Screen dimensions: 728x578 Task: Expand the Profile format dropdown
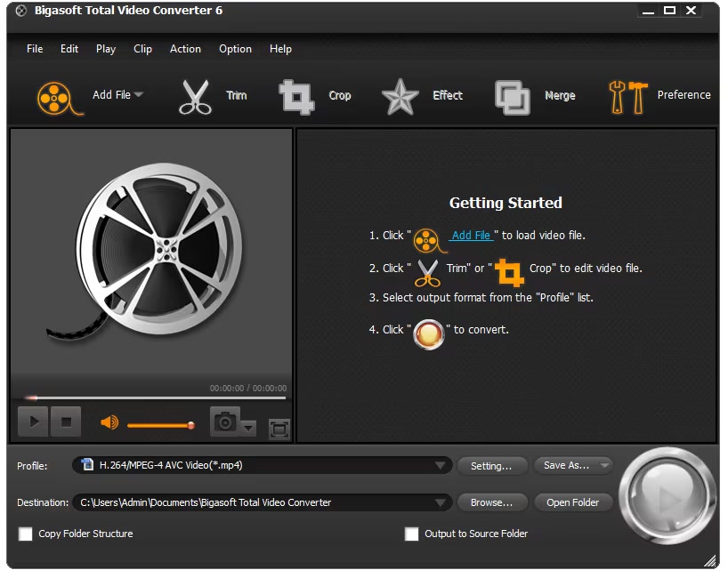(441, 465)
